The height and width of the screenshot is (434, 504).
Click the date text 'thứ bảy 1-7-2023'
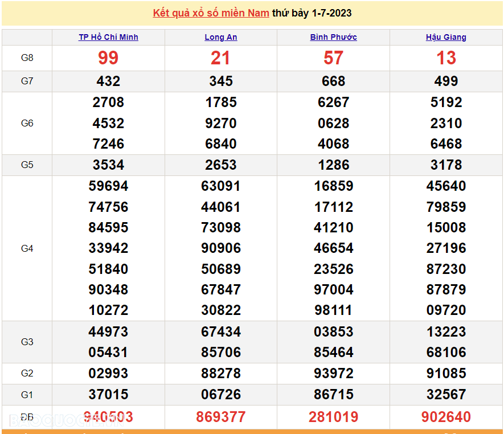click(312, 13)
